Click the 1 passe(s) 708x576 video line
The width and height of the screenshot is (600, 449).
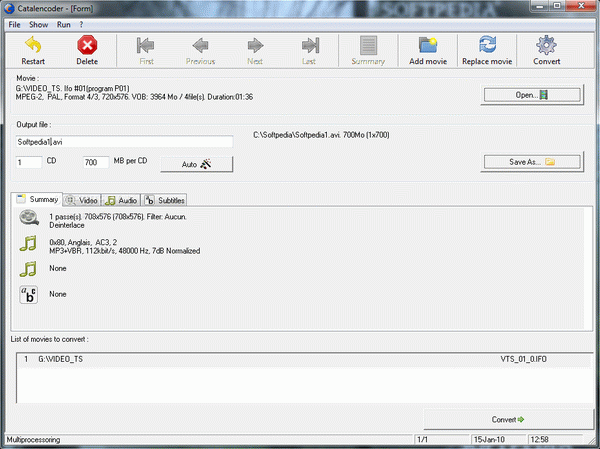[118, 217]
